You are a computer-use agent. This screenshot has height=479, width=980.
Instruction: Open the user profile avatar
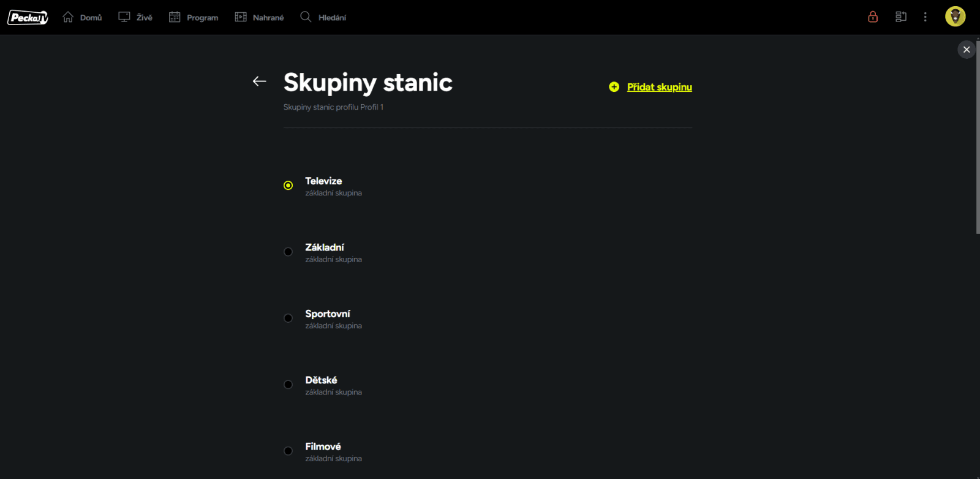(x=955, y=17)
